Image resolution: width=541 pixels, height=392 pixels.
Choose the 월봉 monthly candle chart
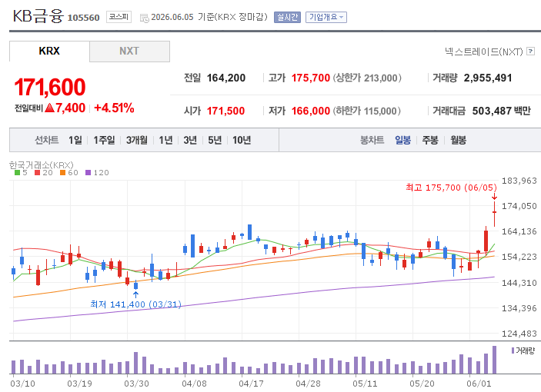458,140
